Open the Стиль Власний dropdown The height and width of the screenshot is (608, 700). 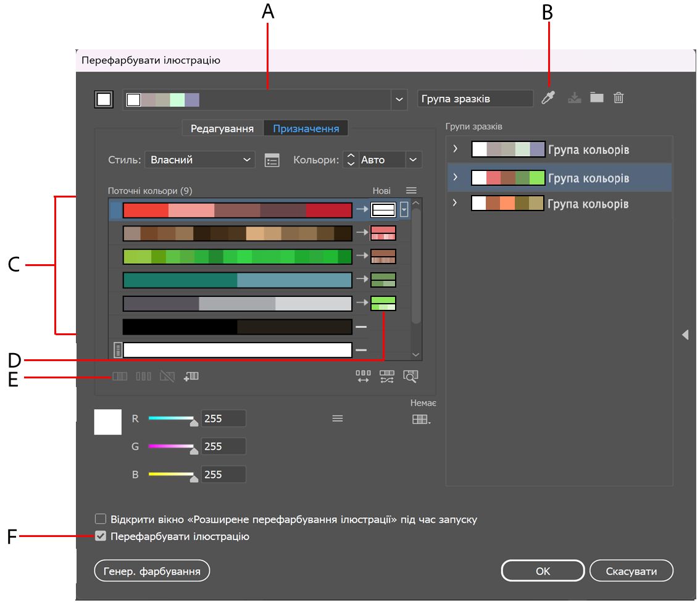(199, 160)
